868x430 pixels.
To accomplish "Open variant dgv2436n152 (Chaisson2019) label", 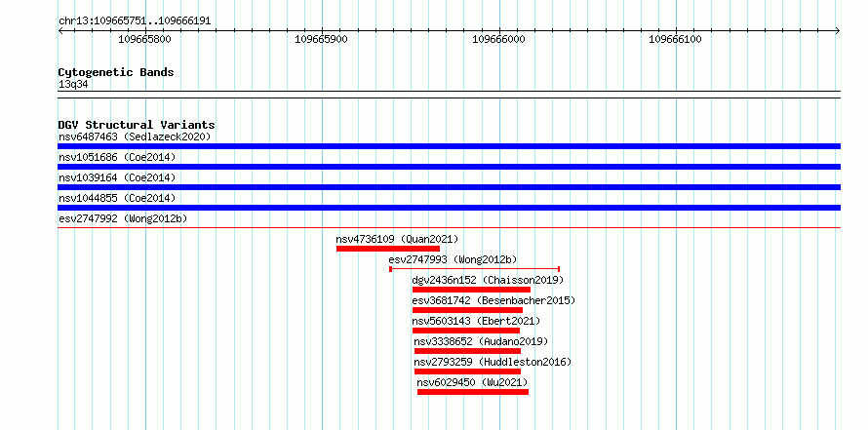I will coord(488,280).
